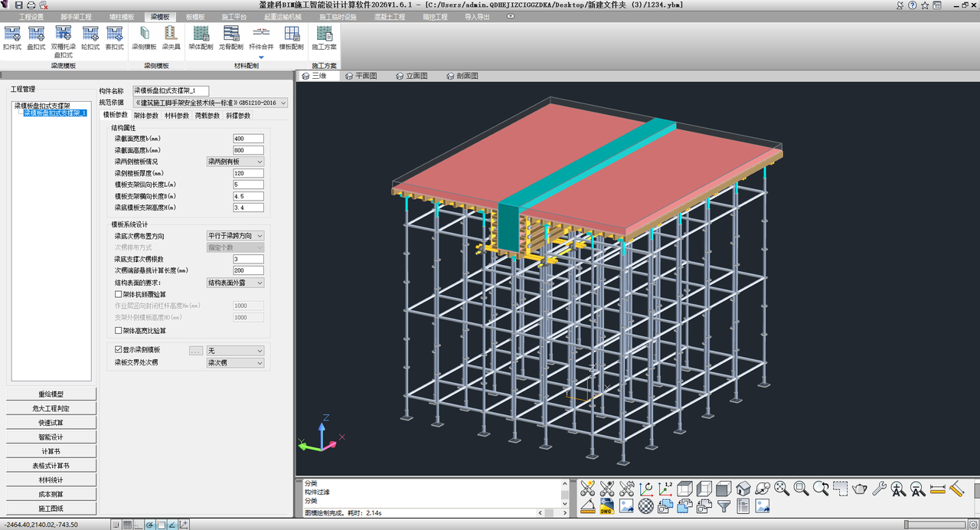Click the settings gear in status bar

click(973, 525)
